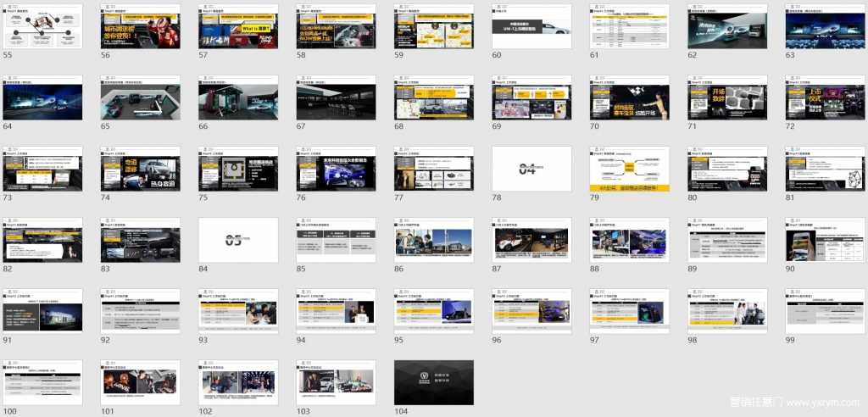Select slide 55 thumbnail
The width and height of the screenshot is (868, 417).
[42, 25]
